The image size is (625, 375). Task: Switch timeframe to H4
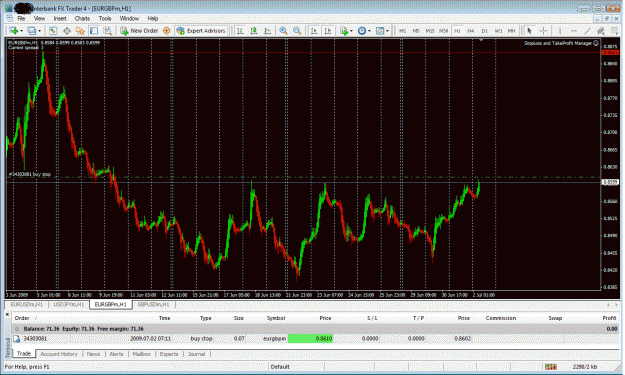[x=471, y=31]
